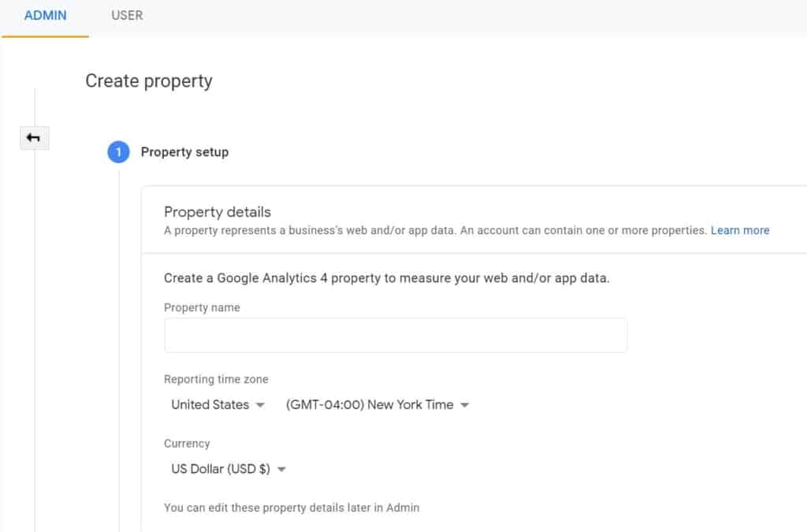Click the edit property details later note

pos(292,508)
